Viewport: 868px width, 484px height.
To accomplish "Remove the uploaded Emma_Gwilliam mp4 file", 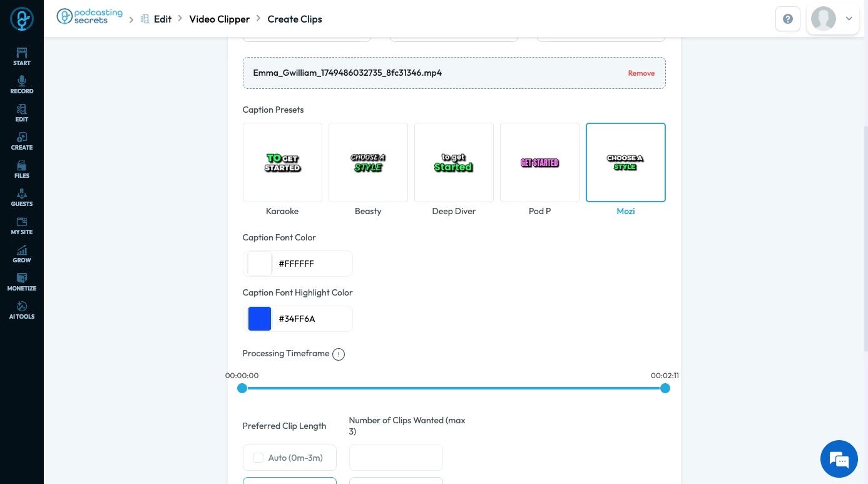I will 641,73.
